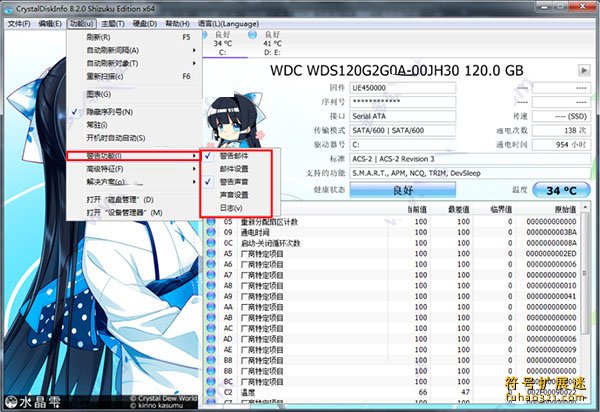Image resolution: width=600 pixels, height=412 pixels.
Task: Click the status orb for disk D: E:
Action: pos(252,35)
